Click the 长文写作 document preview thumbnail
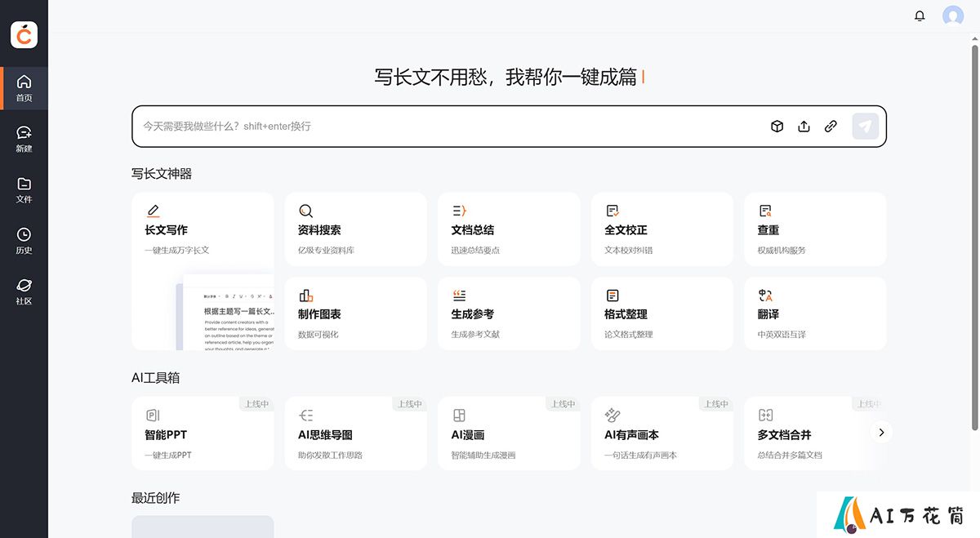Screen dimensions: 980x538 [x=225, y=313]
